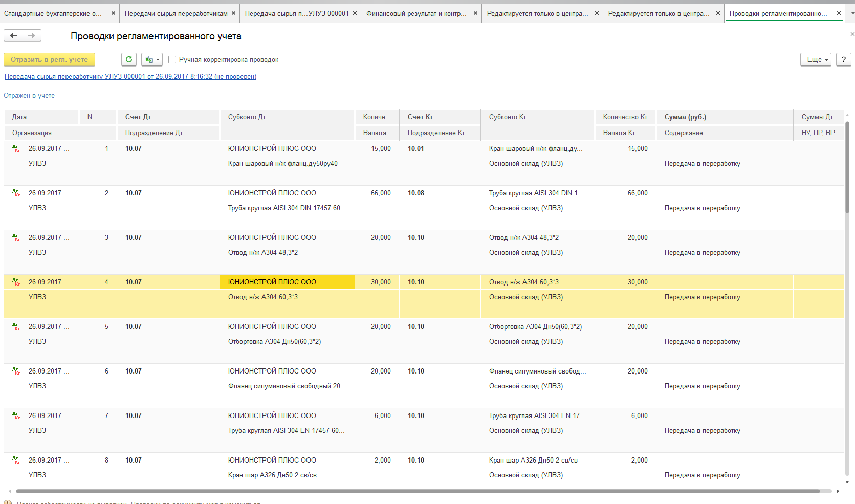855x504 pixels.
Task: Open the register selection dropdown next to refresh
Action: point(152,60)
